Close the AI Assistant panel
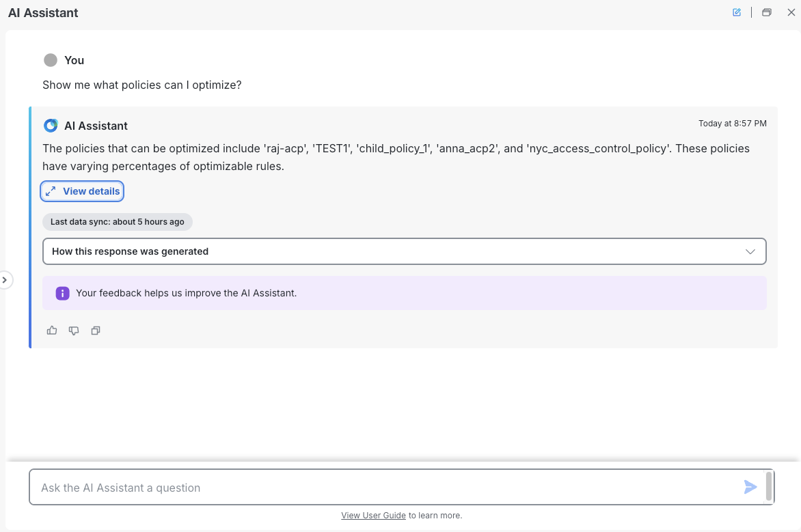This screenshot has width=801, height=532. (x=791, y=12)
